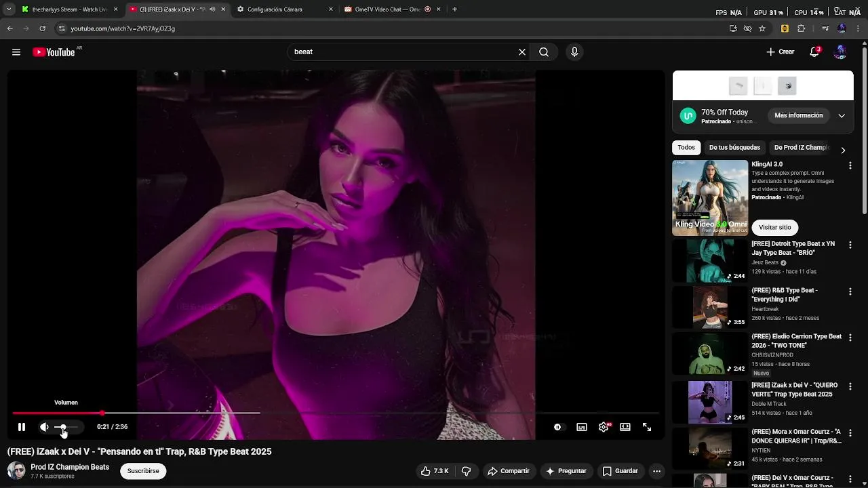
Task: Show more filter chips with the arrow
Action: pos(843,150)
